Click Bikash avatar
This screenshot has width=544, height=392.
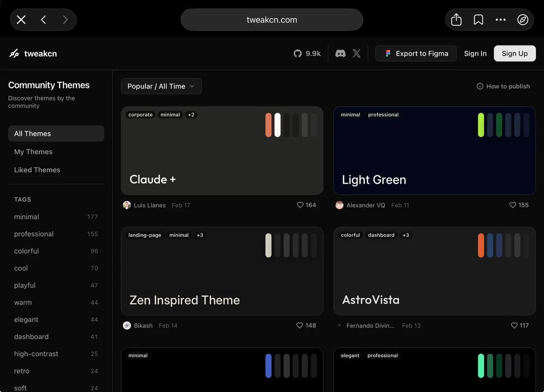pyautogui.click(x=127, y=325)
